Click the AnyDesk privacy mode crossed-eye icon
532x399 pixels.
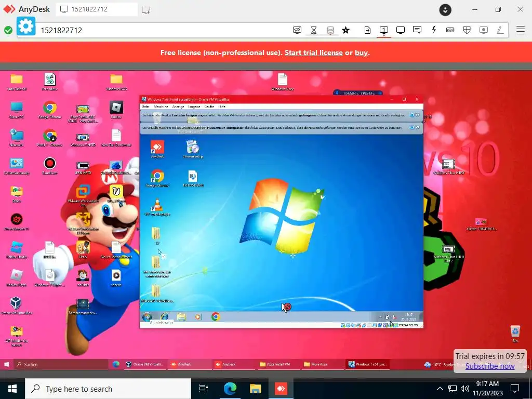coord(297,30)
